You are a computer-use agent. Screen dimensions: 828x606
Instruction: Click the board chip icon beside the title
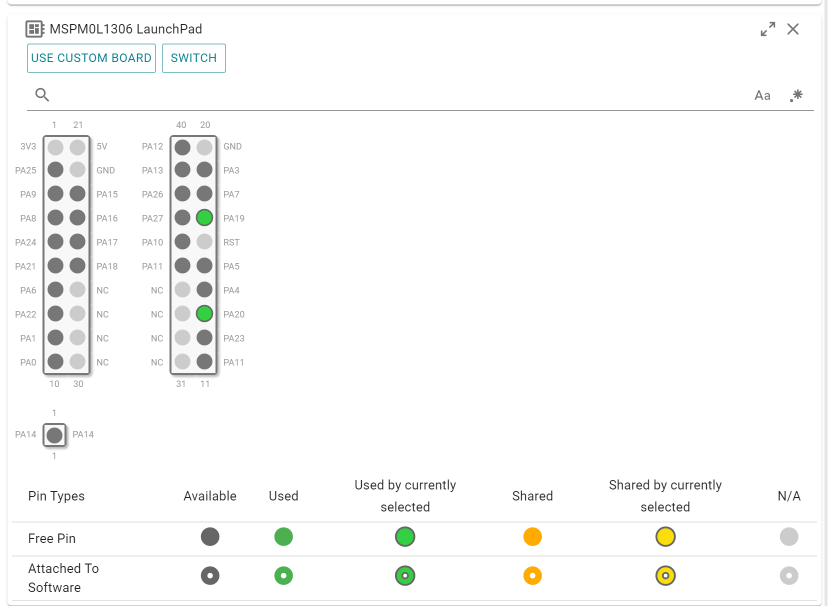[x=34, y=29]
